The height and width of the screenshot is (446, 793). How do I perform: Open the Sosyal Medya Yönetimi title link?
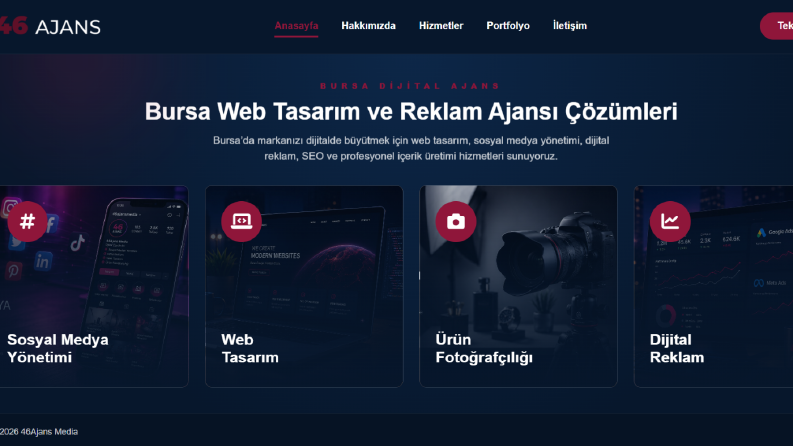click(x=58, y=348)
